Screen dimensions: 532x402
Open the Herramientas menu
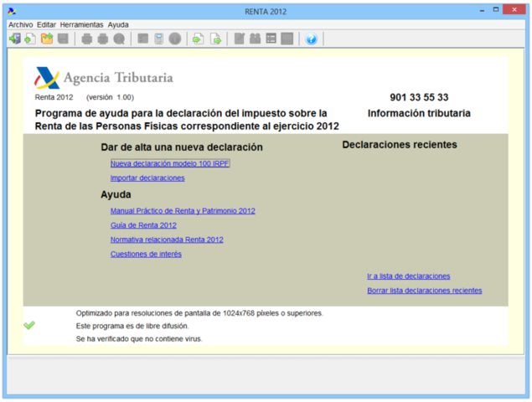[x=82, y=25]
